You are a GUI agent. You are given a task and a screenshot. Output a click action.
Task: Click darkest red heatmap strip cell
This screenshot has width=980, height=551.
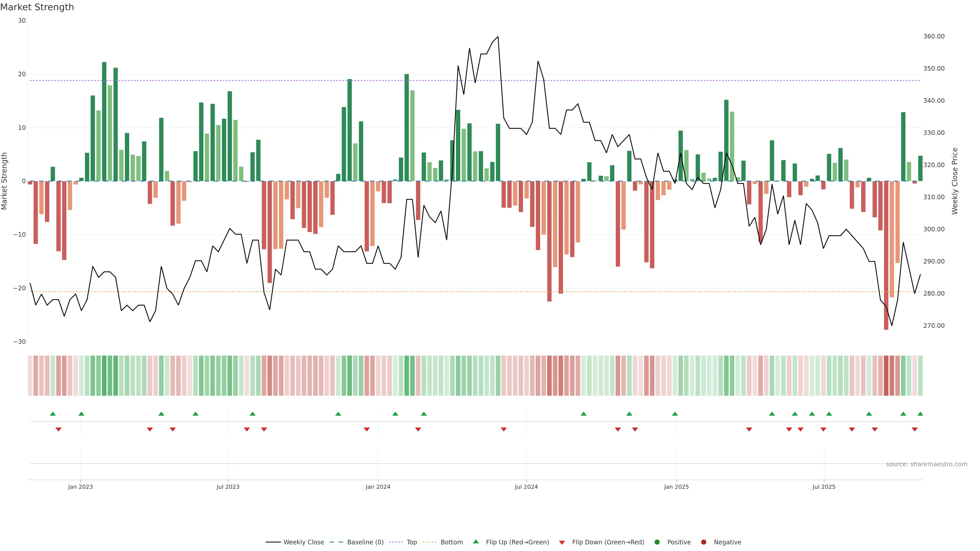886,375
